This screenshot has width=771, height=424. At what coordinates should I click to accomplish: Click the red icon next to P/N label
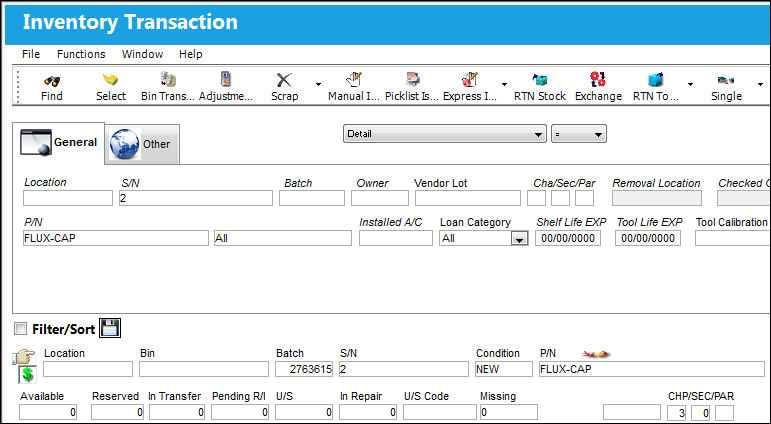596,354
